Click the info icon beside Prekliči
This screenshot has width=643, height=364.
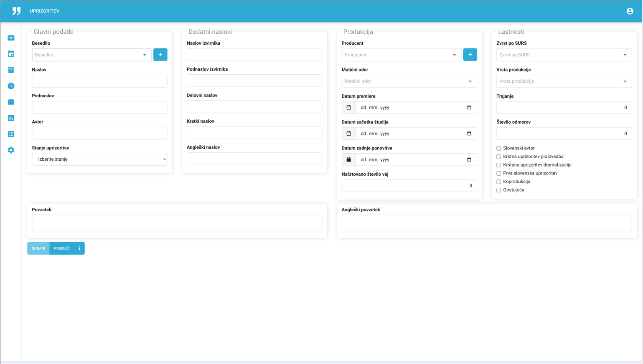pos(79,248)
